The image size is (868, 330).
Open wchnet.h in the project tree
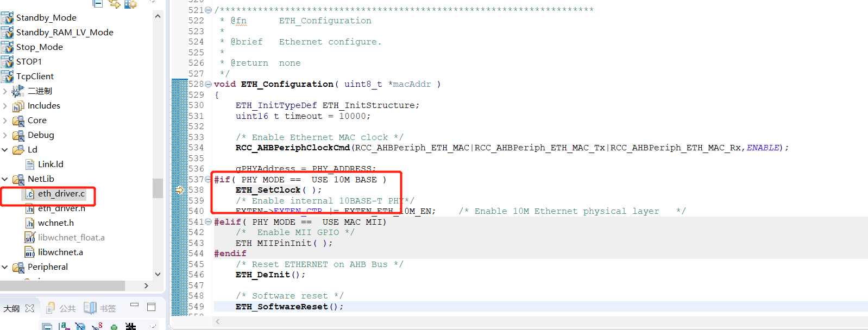(55, 223)
